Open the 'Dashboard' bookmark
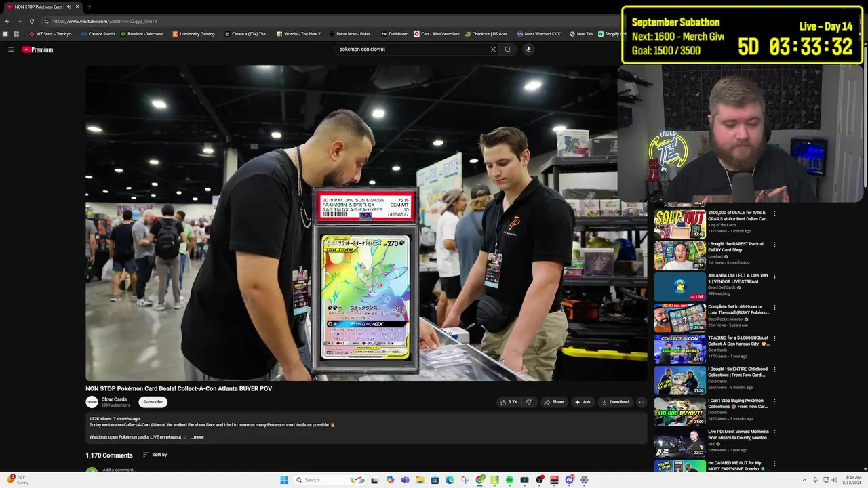Image resolution: width=868 pixels, height=488 pixels. click(x=395, y=34)
